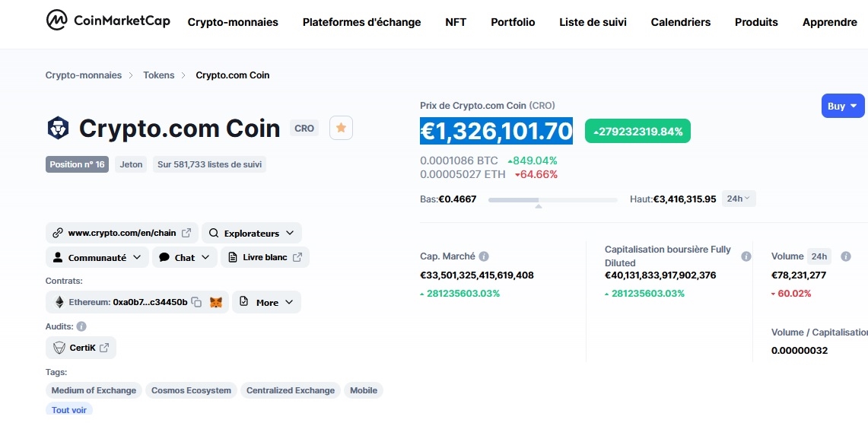Copy the Ethereum contract address
This screenshot has height=423, width=868.
click(x=196, y=303)
